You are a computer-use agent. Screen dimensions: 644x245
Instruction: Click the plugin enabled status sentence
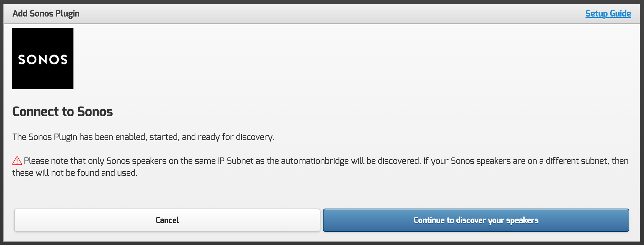click(143, 137)
